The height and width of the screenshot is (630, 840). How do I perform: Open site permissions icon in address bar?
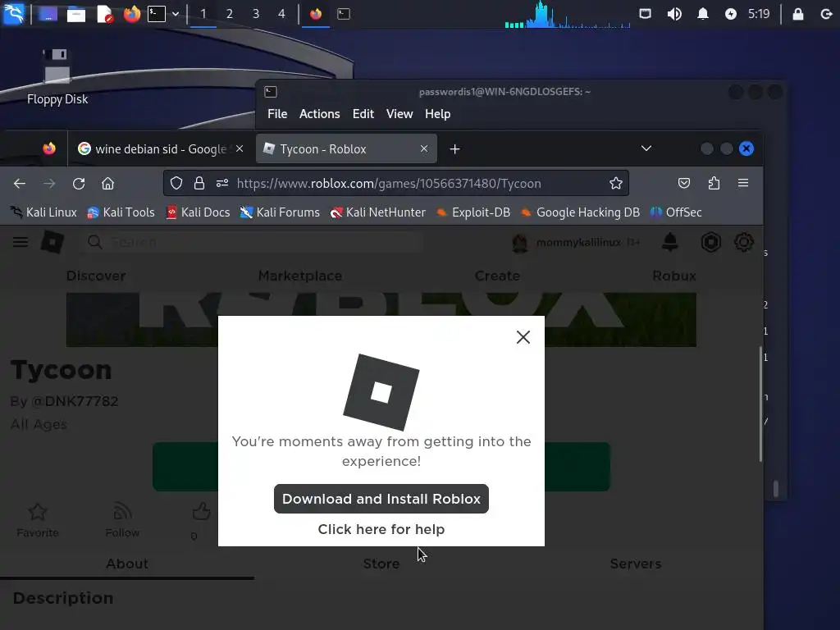(222, 184)
